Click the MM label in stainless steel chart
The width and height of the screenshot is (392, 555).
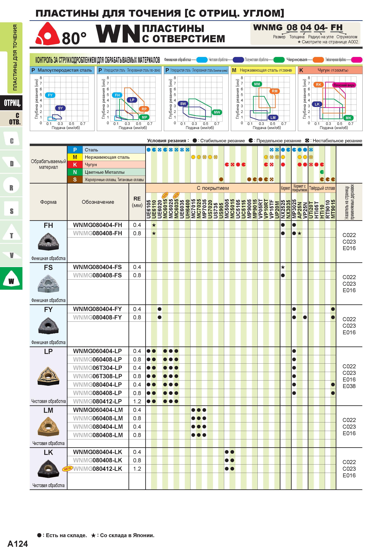click(257, 84)
